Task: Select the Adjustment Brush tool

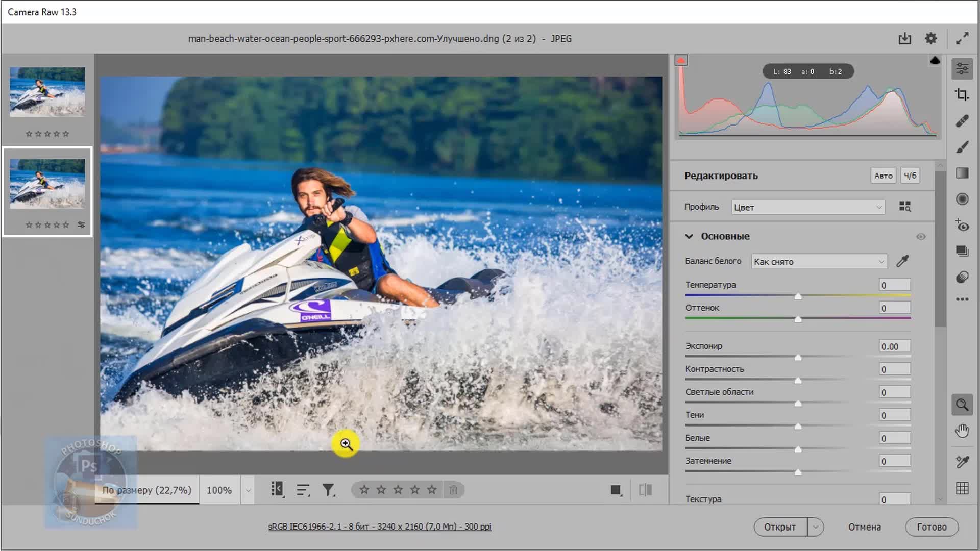Action: (x=962, y=147)
